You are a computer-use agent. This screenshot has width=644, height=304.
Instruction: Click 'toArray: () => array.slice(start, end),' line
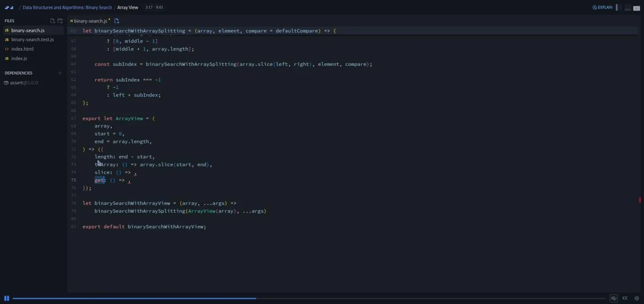click(x=153, y=164)
